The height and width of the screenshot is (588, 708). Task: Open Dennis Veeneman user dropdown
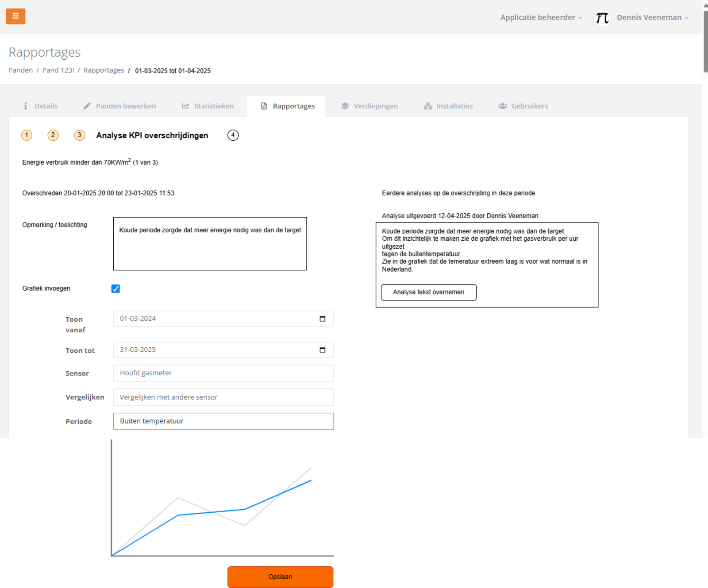point(653,18)
